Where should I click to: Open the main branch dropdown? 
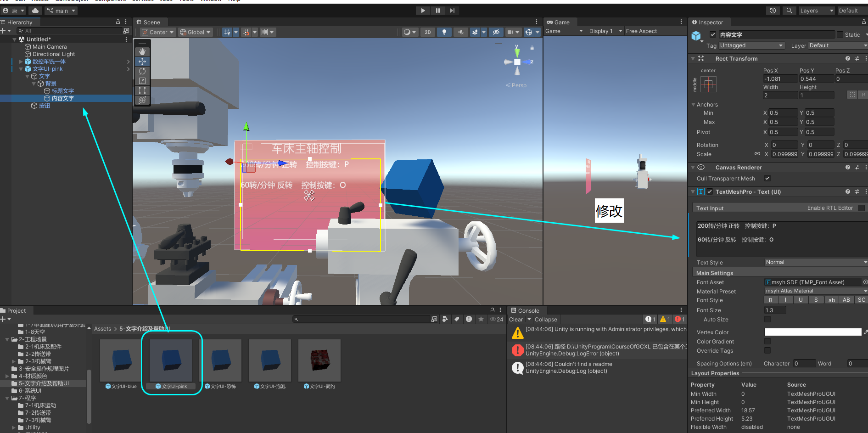click(61, 11)
